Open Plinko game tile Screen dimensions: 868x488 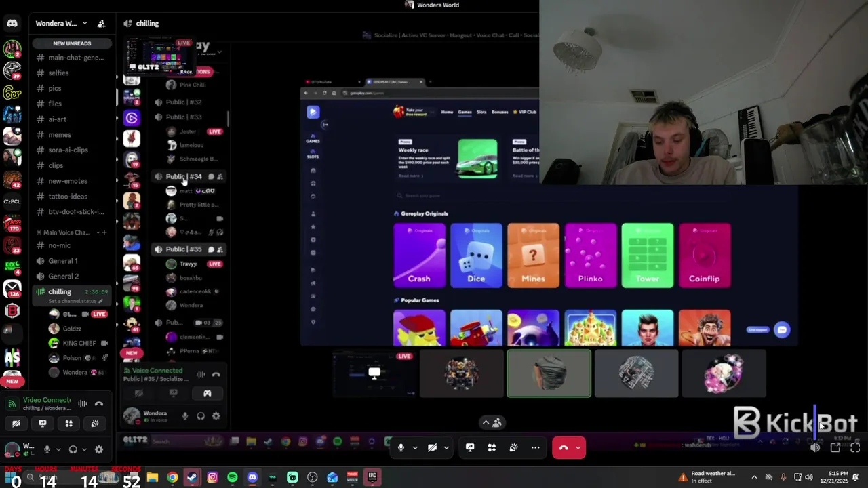tap(590, 256)
